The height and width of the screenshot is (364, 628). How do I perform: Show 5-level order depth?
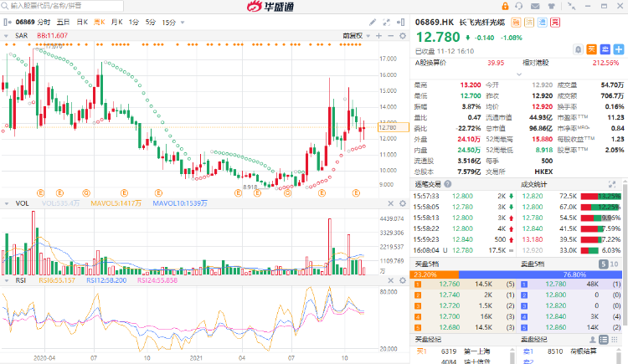point(604,264)
